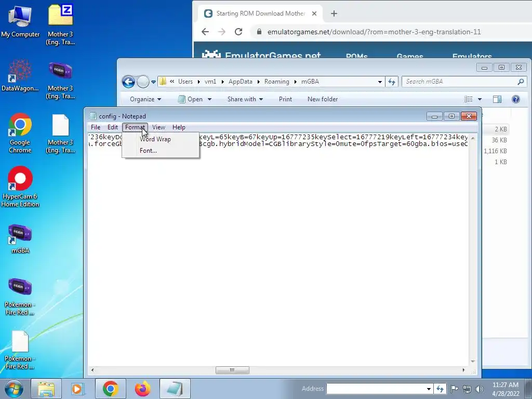Select the vm1 breadcrumb segment

(210, 82)
